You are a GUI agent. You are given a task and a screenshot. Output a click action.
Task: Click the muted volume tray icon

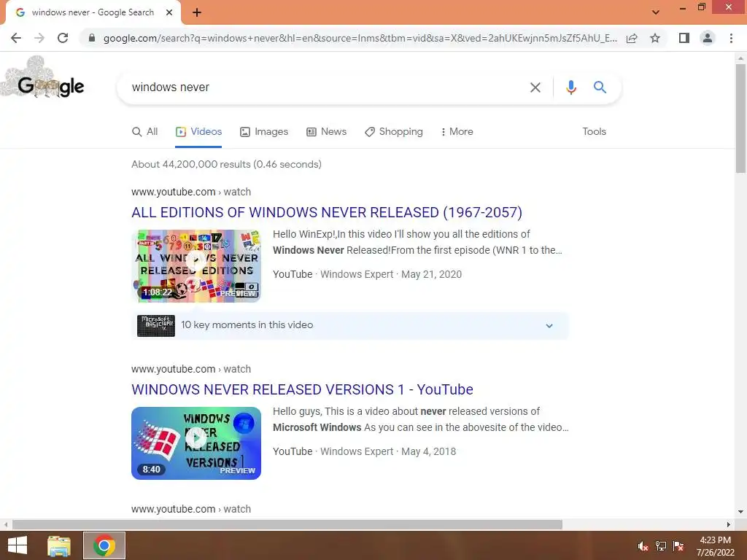643,546
